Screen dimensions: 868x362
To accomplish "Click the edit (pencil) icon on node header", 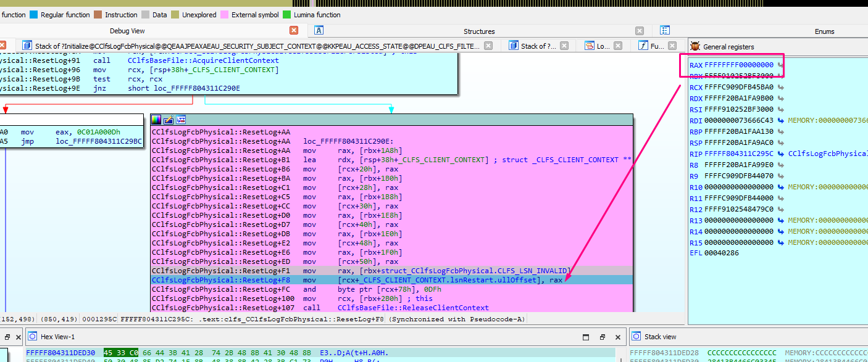I will [169, 120].
